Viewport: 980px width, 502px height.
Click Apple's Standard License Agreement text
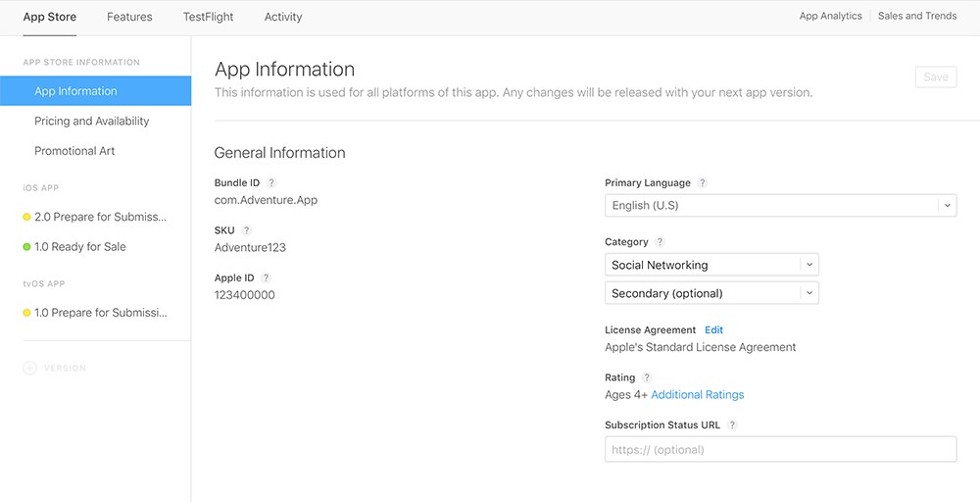point(701,348)
